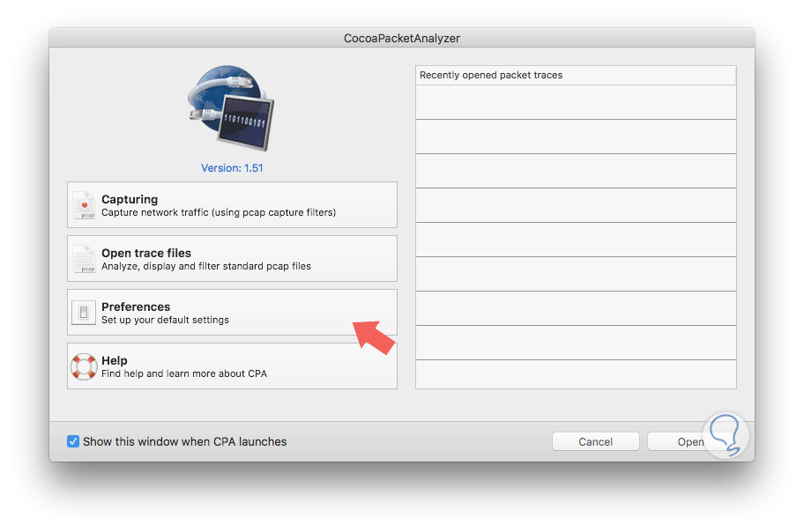Image resolution: width=804 pixels, height=532 pixels.
Task: Click the Cancel button
Action: click(x=595, y=441)
